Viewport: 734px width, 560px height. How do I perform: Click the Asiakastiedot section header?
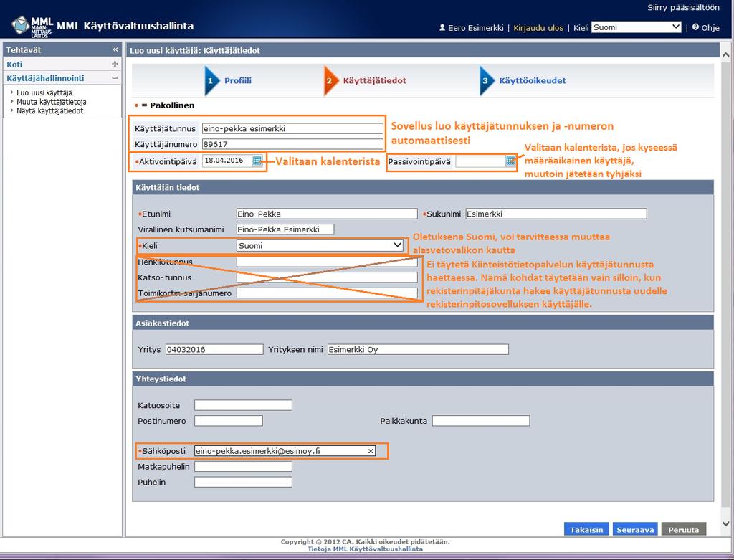(423, 323)
